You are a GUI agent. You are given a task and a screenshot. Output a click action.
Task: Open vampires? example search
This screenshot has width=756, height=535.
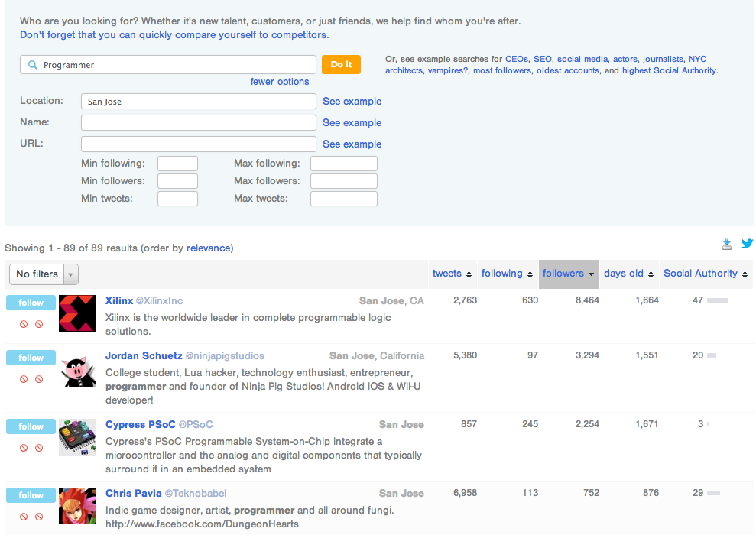point(448,70)
